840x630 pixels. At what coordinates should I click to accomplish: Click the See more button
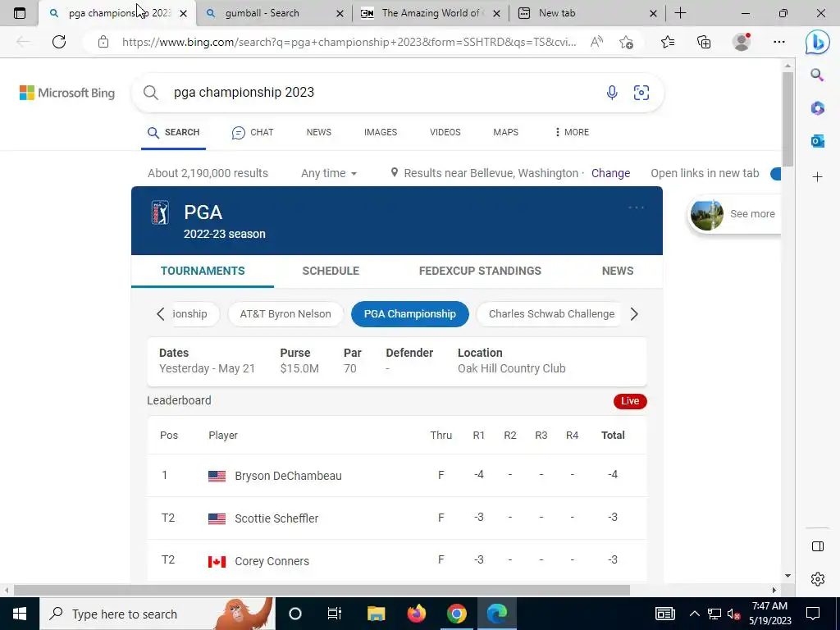click(x=734, y=214)
